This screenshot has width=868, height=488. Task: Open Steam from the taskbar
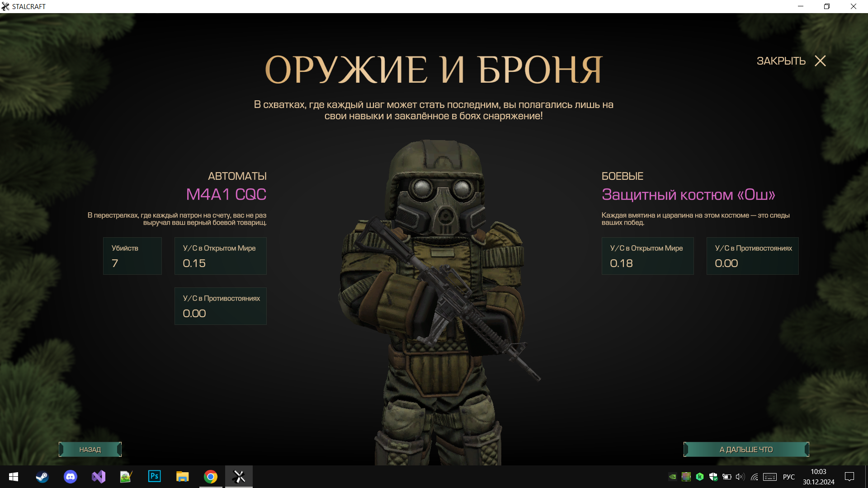(42, 477)
